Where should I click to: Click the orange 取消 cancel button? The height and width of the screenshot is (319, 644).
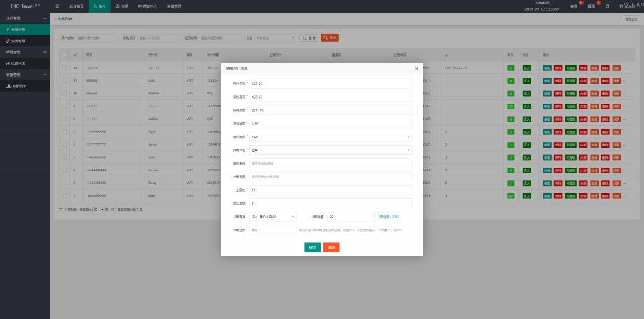point(331,247)
